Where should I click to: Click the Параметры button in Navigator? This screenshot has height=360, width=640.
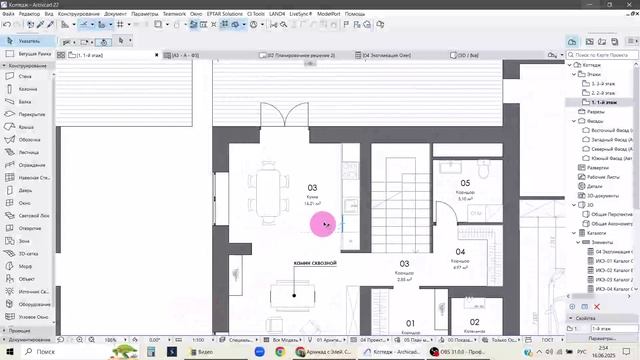602,338
